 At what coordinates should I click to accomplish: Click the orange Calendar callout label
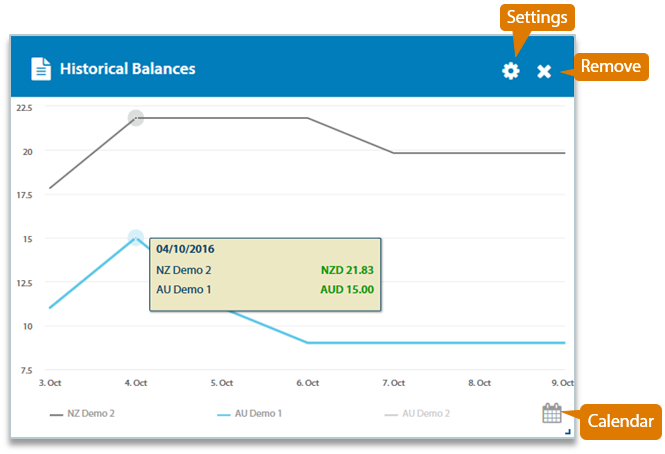(x=619, y=420)
